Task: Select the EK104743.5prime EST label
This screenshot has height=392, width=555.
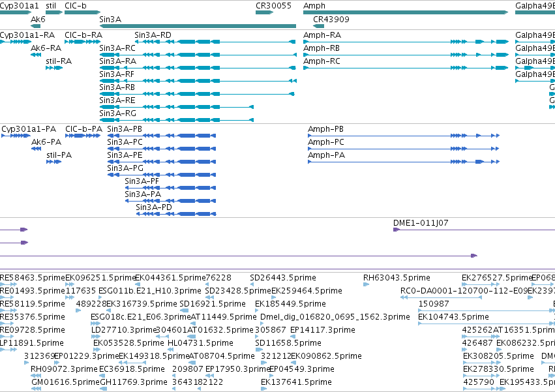Action: click(x=453, y=317)
